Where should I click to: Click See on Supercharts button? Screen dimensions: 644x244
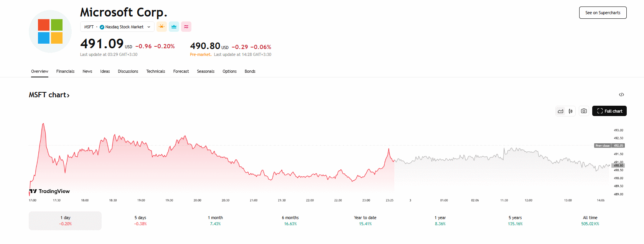(x=603, y=13)
